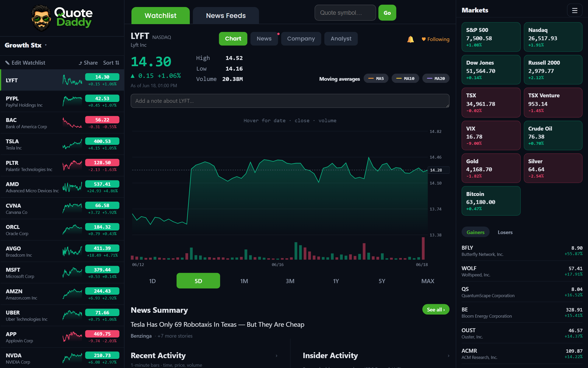Click the green Go button
Viewport: 588px width, 368px height.
(x=387, y=13)
